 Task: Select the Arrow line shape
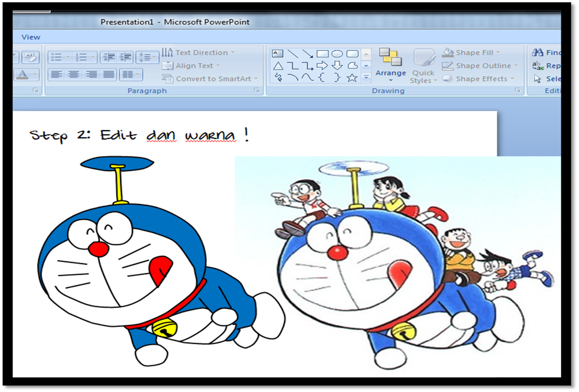pyautogui.click(x=308, y=54)
